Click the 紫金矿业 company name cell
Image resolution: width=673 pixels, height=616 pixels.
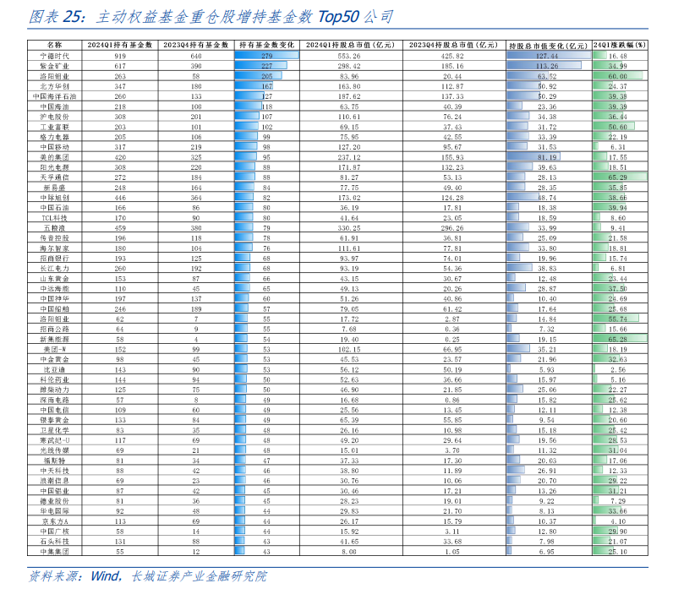point(55,65)
